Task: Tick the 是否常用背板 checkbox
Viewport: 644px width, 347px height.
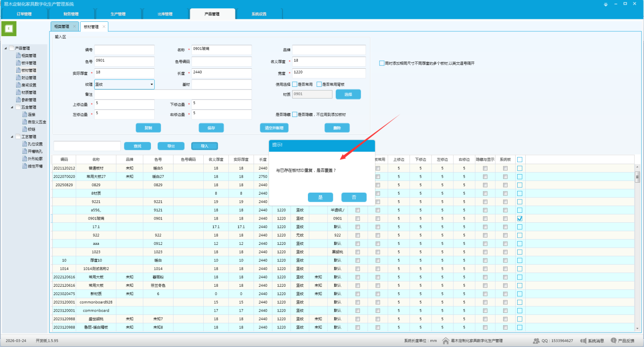Action: pos(319,84)
